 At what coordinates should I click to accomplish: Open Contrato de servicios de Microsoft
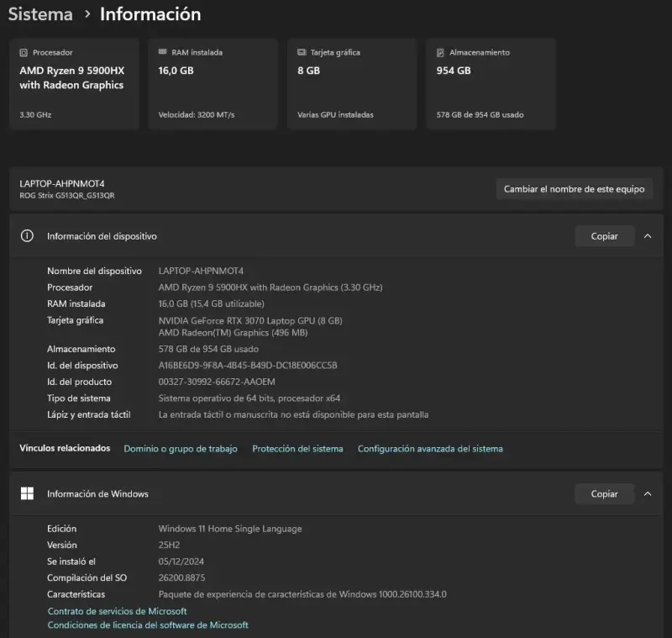(117, 611)
